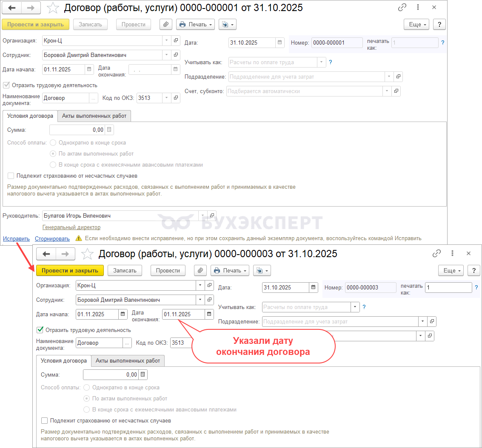This screenshot has width=482, height=448.
Task: Toggle Отразить трудовую деятельность in contract 0000-000003
Action: [x=40, y=330]
